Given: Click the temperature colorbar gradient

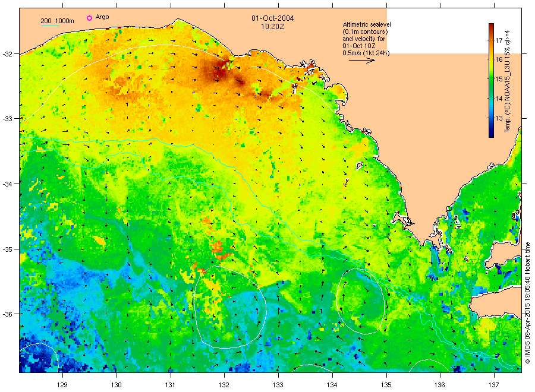Looking at the screenshot, I should pos(491,80).
